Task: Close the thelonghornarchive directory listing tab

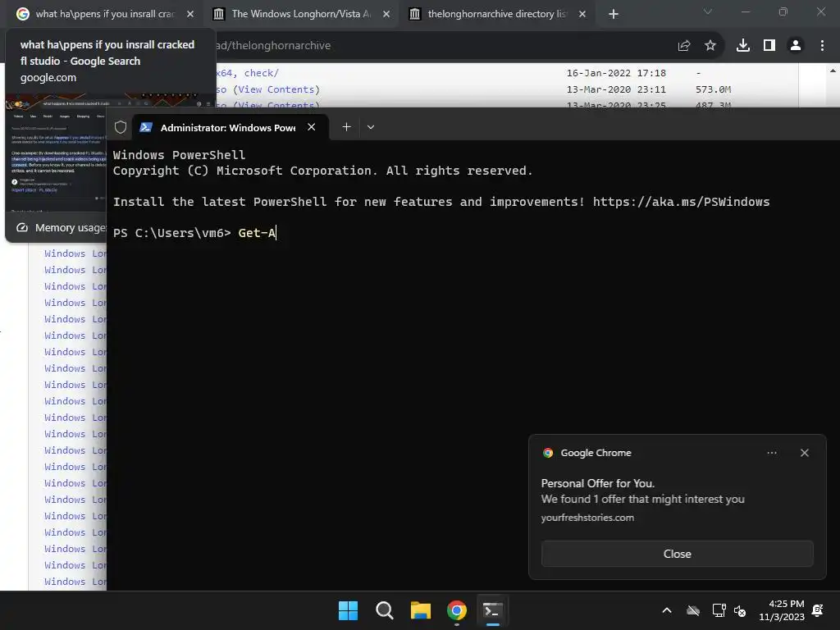Action: (582, 14)
